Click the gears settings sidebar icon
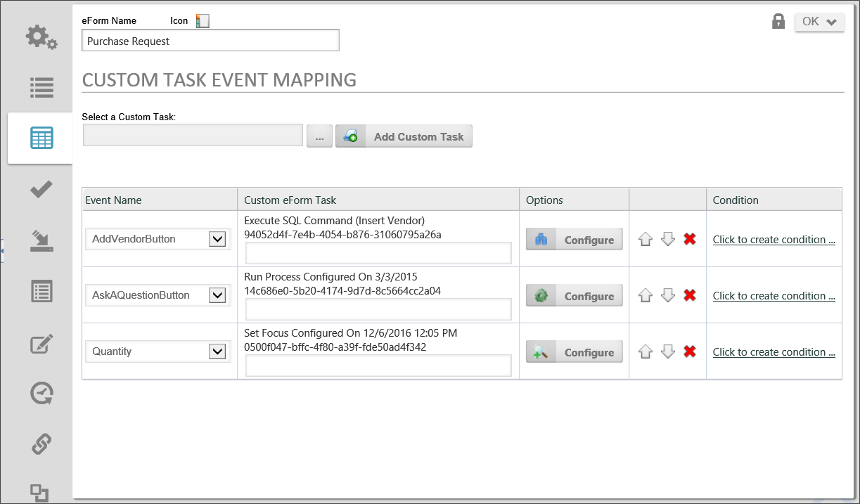This screenshot has height=504, width=860. click(x=41, y=37)
